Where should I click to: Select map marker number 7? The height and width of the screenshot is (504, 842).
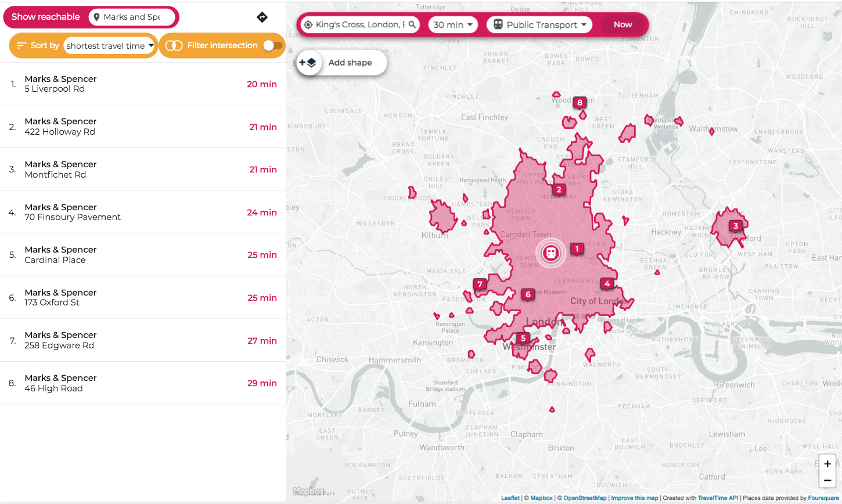click(479, 284)
